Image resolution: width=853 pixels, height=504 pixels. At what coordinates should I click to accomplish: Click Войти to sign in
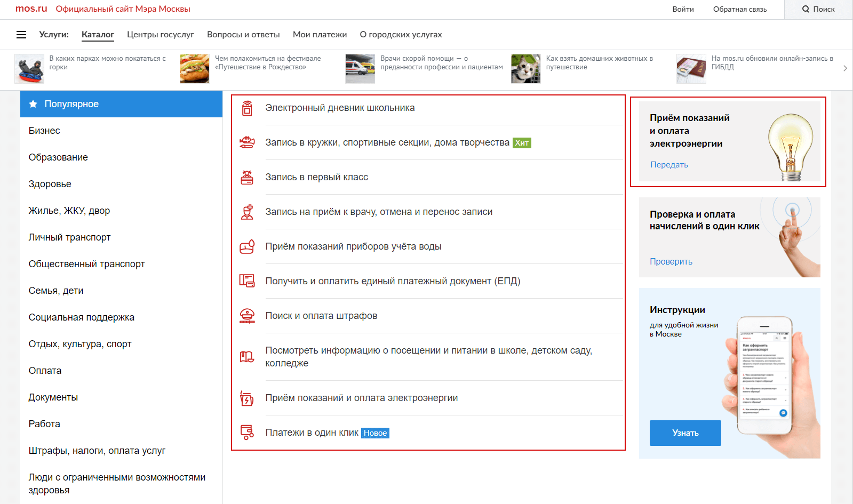(683, 9)
